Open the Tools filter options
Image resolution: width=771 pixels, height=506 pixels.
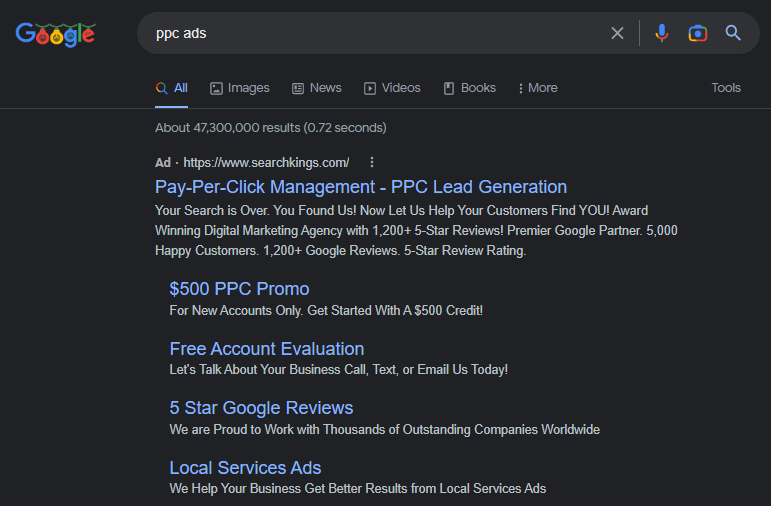[726, 88]
